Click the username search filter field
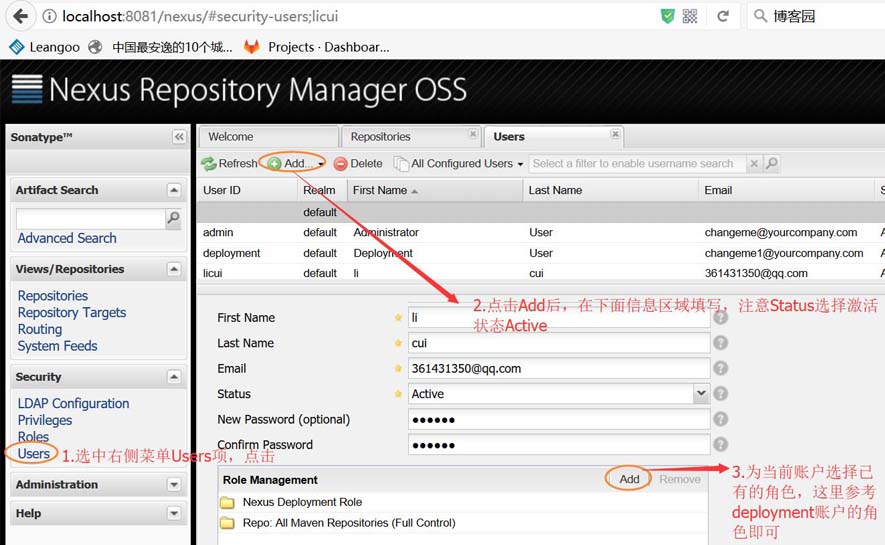 tap(637, 164)
